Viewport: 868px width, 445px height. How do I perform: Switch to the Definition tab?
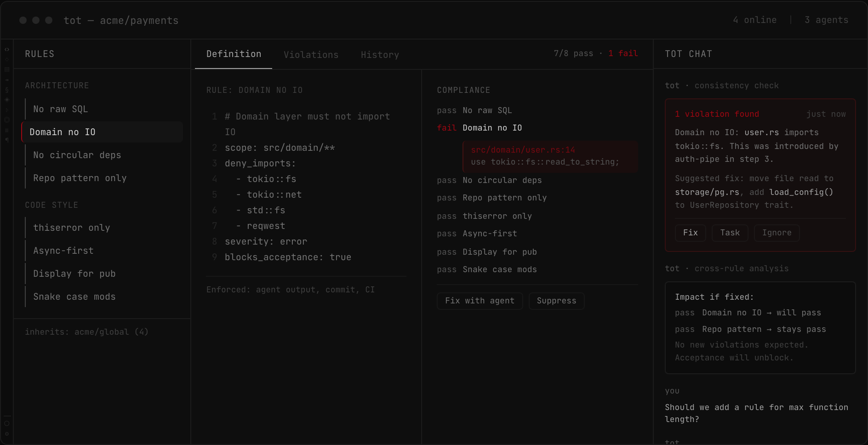pos(234,54)
